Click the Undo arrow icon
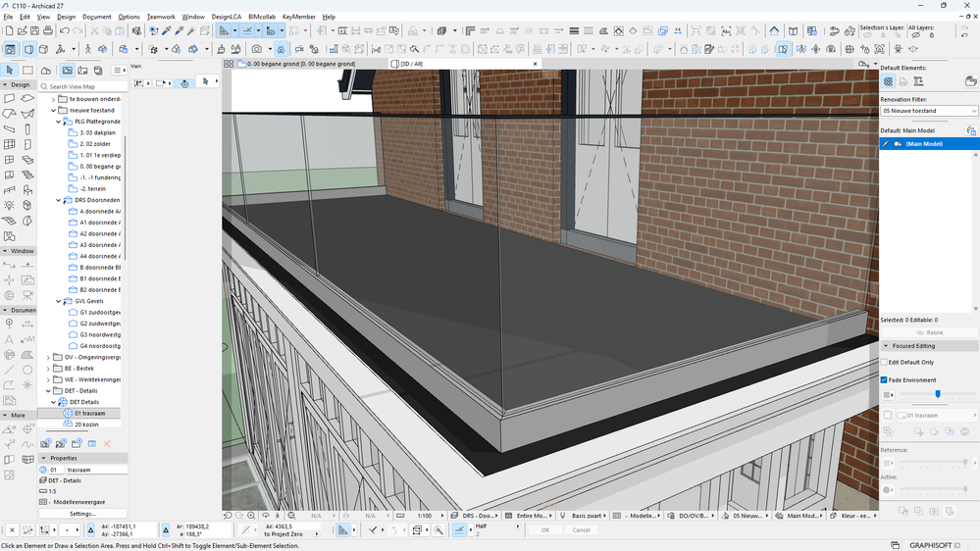 [65, 31]
